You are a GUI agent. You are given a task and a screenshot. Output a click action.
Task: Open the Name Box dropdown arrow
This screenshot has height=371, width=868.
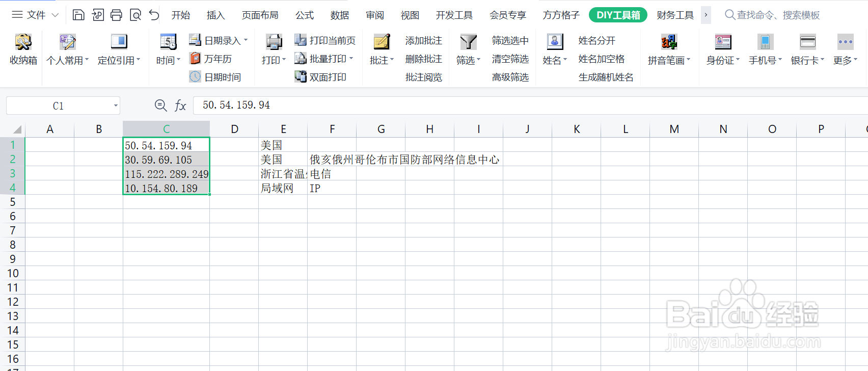[x=116, y=105]
